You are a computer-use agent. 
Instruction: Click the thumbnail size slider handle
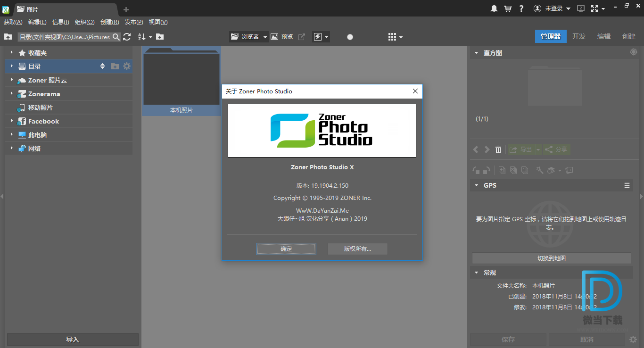pyautogui.click(x=350, y=37)
